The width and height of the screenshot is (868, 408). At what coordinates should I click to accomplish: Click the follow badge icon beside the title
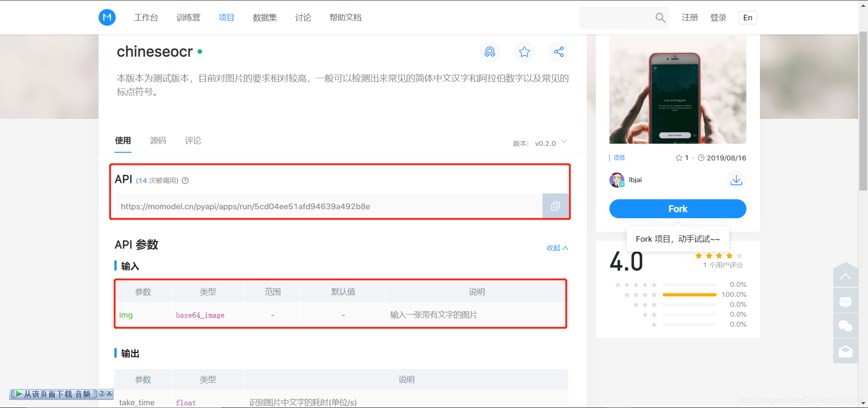[x=490, y=52]
